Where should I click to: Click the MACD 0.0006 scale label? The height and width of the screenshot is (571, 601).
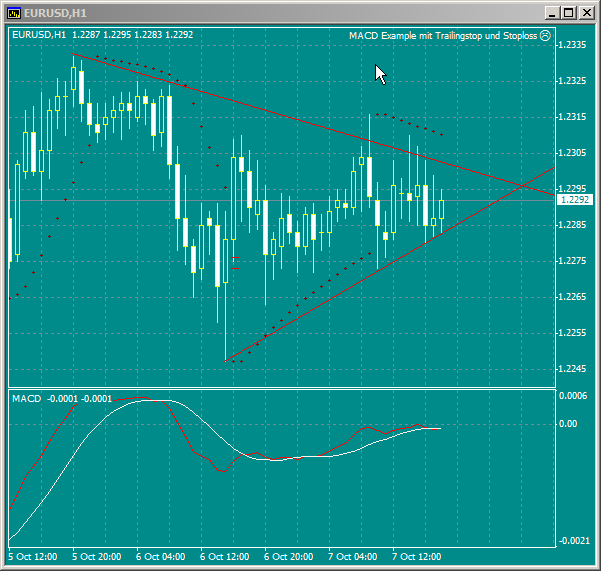click(x=573, y=396)
